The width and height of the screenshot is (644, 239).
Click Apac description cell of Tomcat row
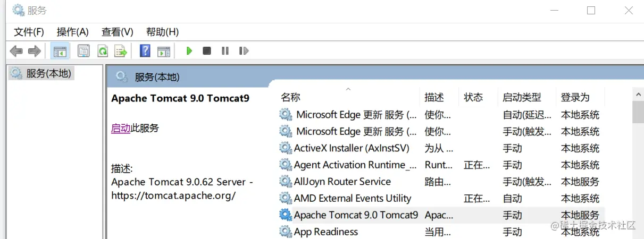tap(439, 215)
